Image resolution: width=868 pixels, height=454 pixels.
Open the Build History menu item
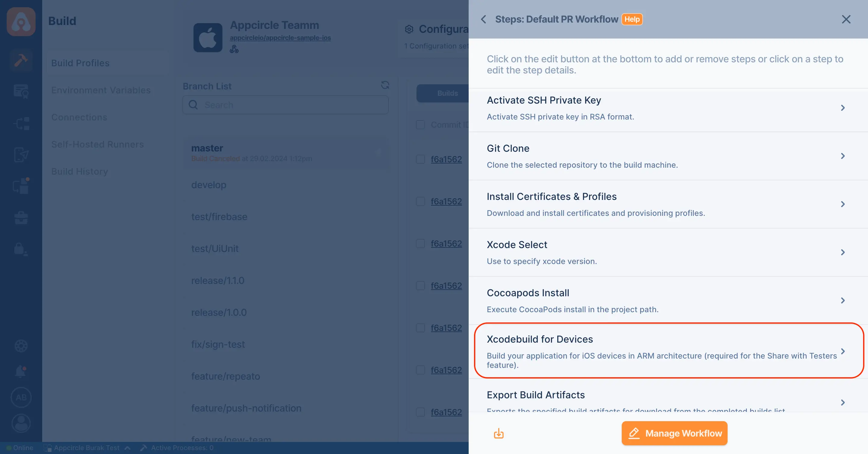point(80,171)
